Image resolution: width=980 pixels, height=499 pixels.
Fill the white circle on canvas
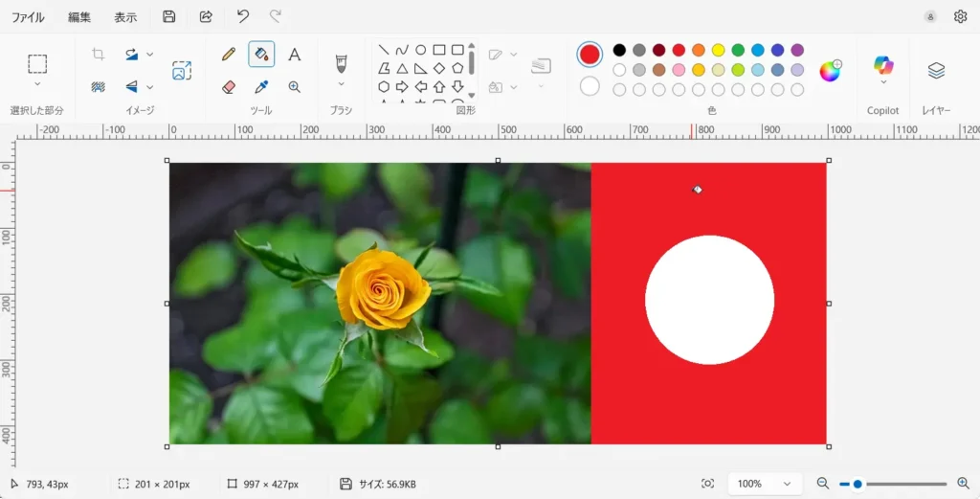point(709,300)
